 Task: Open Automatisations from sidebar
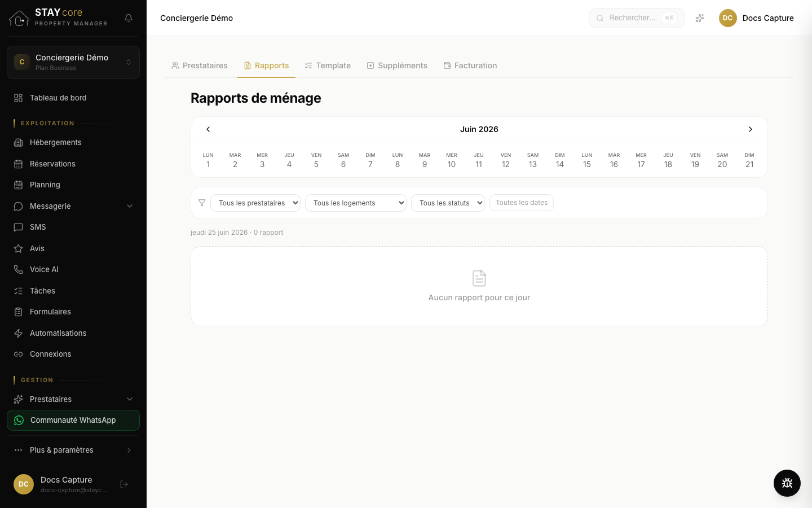[x=73, y=333]
